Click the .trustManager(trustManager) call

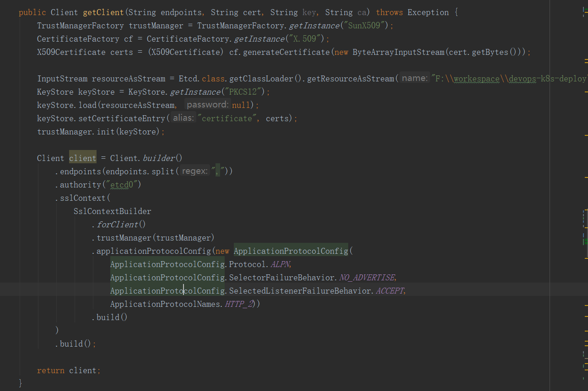(x=153, y=238)
